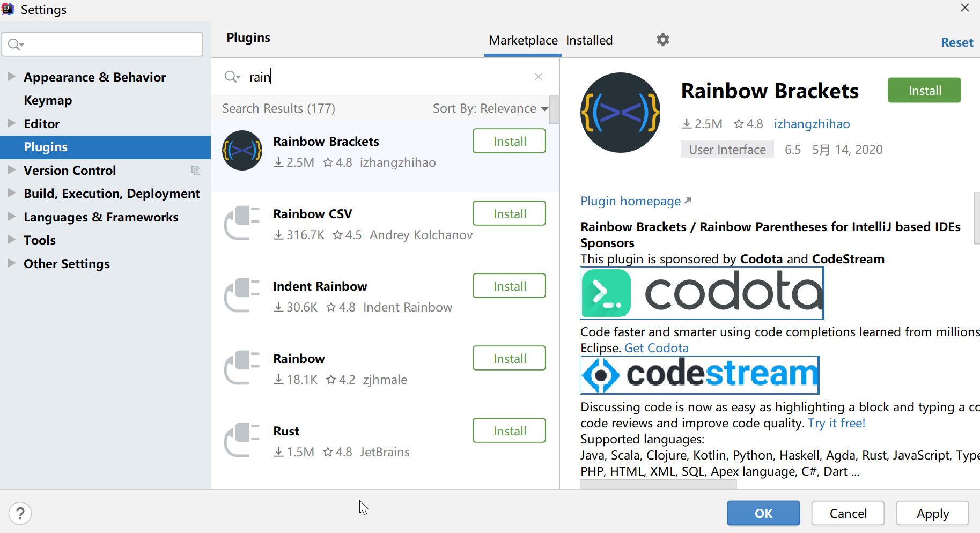Click the CodeStream sponsor logo
The image size is (980, 533).
click(700, 375)
